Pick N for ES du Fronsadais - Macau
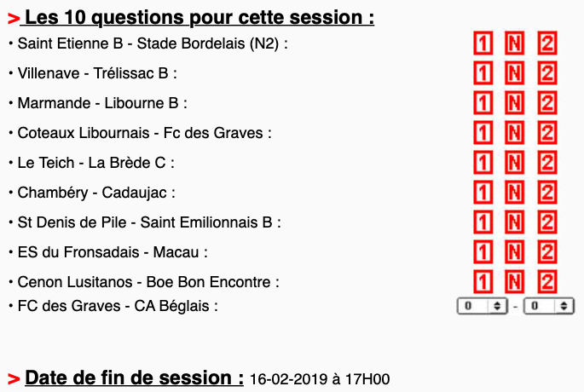This screenshot has width=584, height=392. pyautogui.click(x=515, y=252)
